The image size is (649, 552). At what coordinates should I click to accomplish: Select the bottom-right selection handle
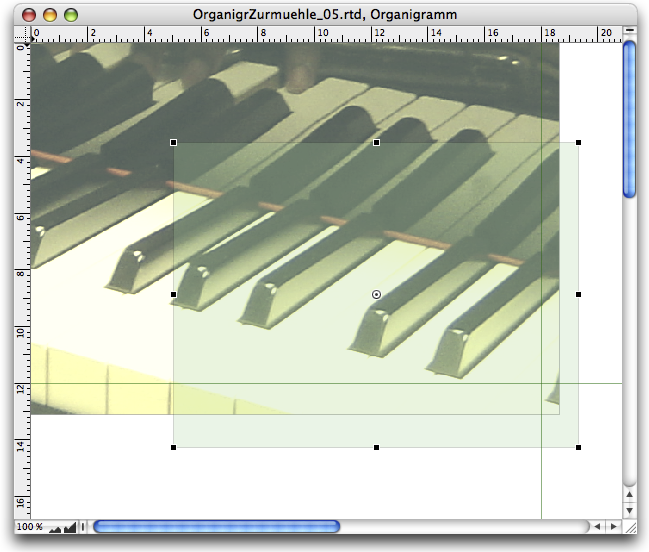pyautogui.click(x=578, y=447)
